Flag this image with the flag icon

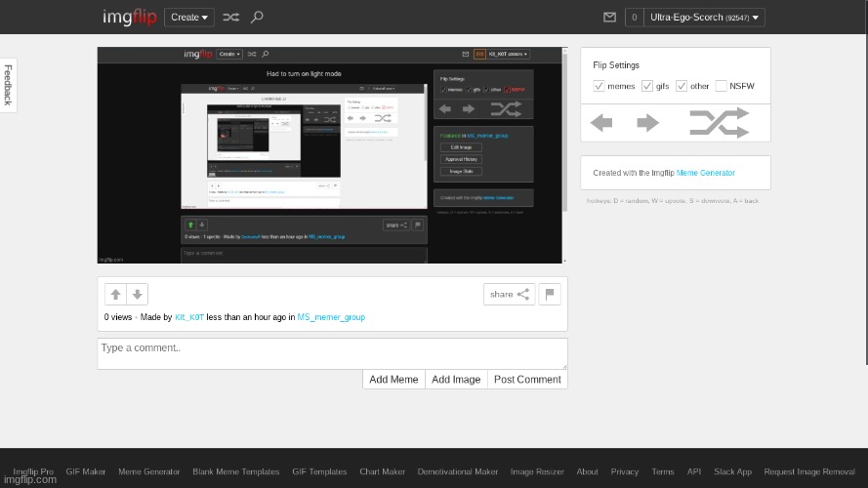tap(550, 295)
